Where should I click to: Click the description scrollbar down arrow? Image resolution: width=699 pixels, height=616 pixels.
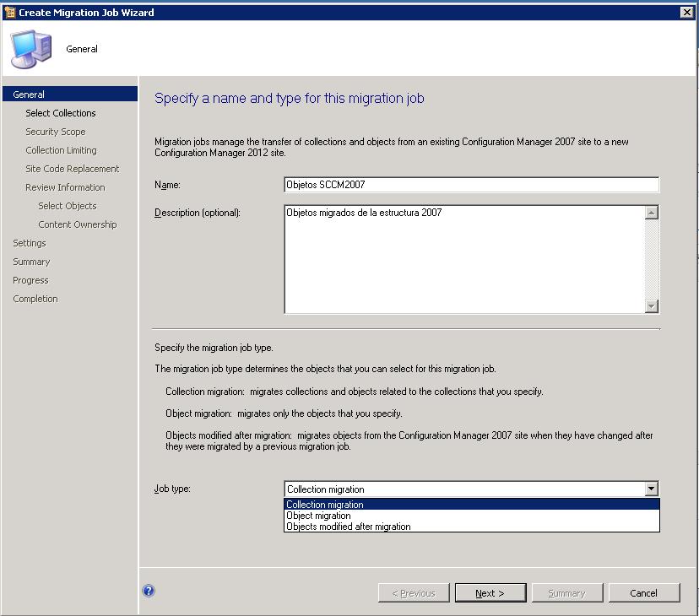pyautogui.click(x=651, y=306)
